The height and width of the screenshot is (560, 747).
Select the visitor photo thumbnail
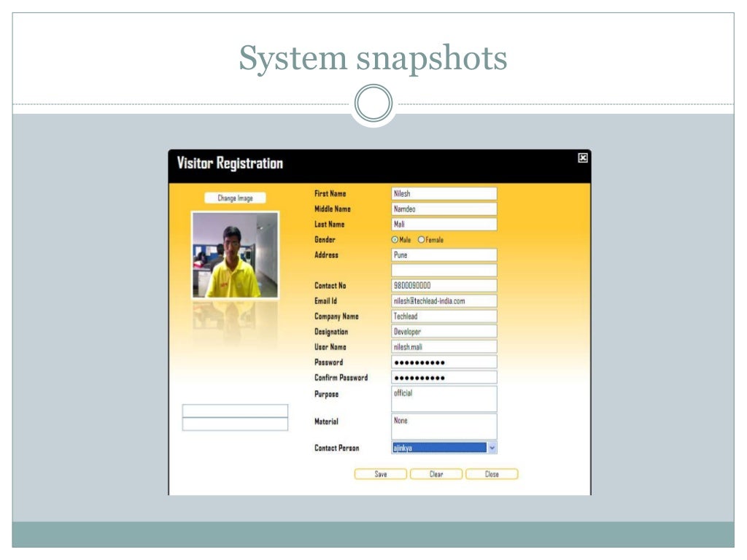click(x=235, y=254)
